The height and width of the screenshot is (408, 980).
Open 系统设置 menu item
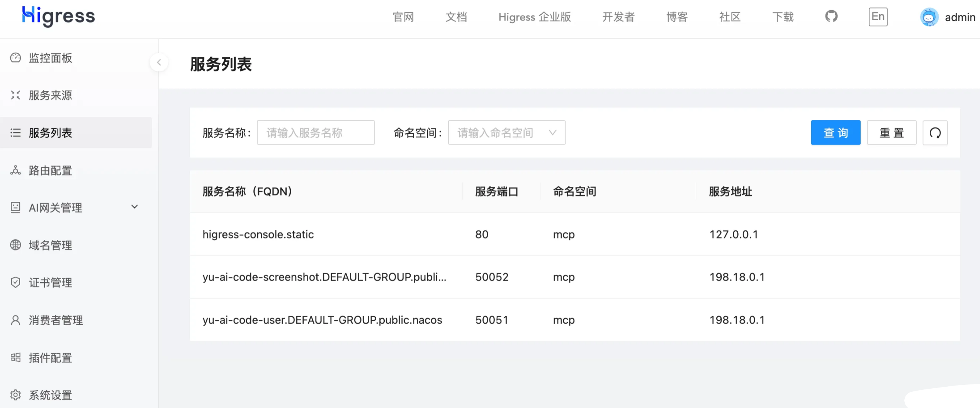[x=76, y=395]
